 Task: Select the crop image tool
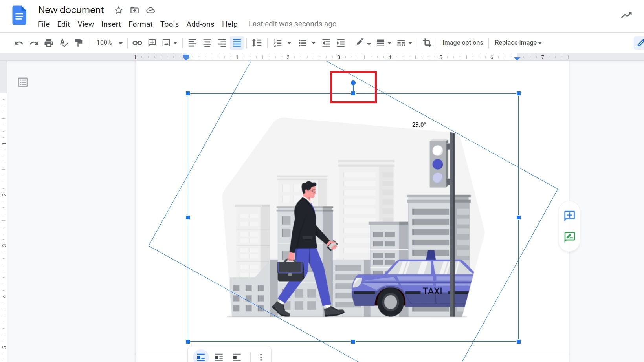pyautogui.click(x=427, y=43)
